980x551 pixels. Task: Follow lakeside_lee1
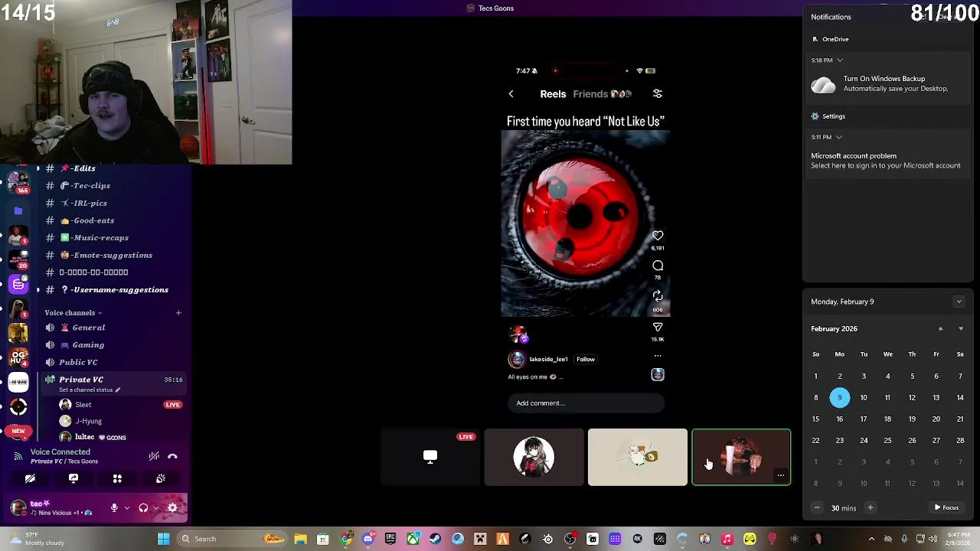(x=586, y=359)
